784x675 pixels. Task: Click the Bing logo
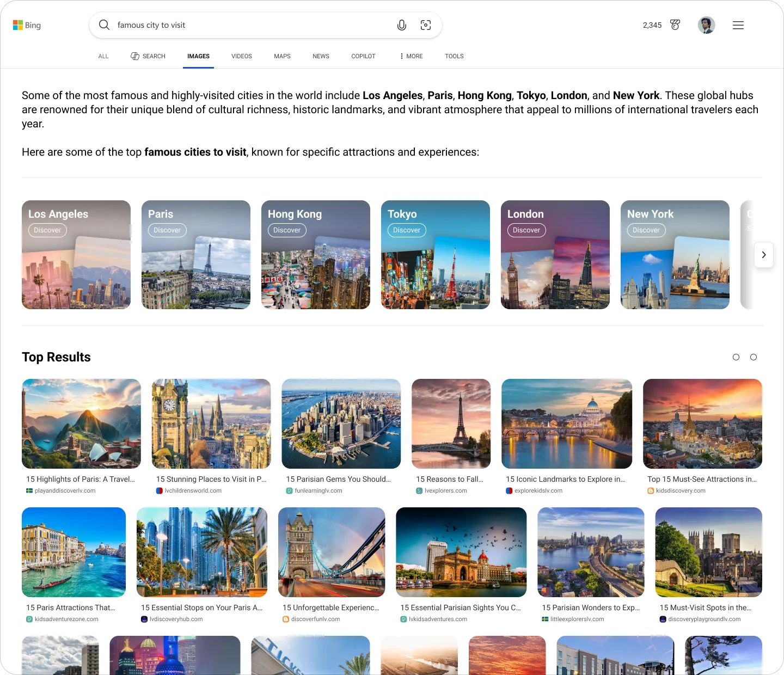click(x=27, y=24)
